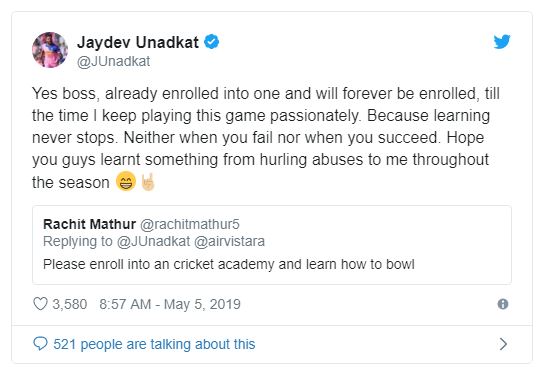
Task: Click @airvistara in the reply line
Action: coord(229,241)
